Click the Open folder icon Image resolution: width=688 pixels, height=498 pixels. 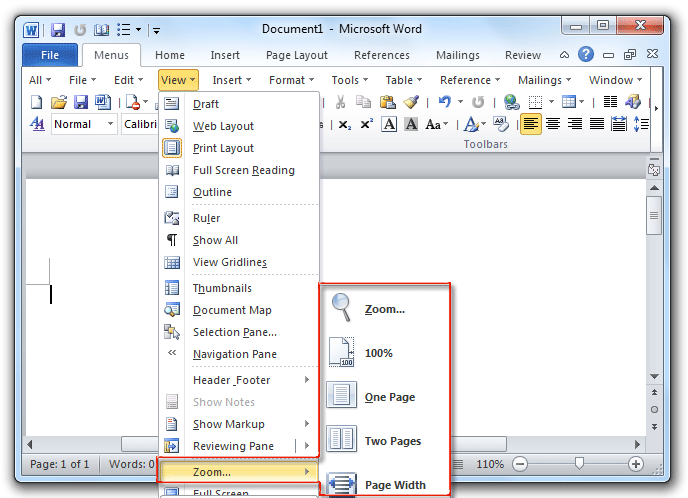(x=59, y=102)
